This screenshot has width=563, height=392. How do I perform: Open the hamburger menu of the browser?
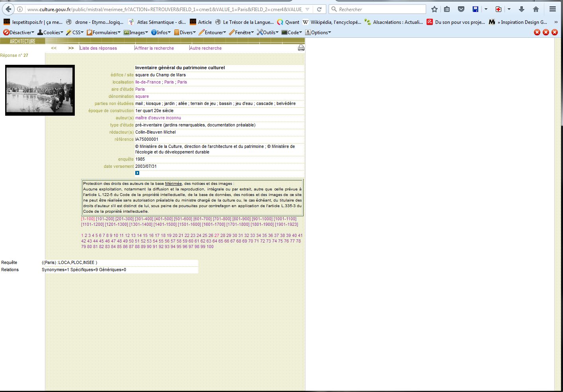click(553, 9)
